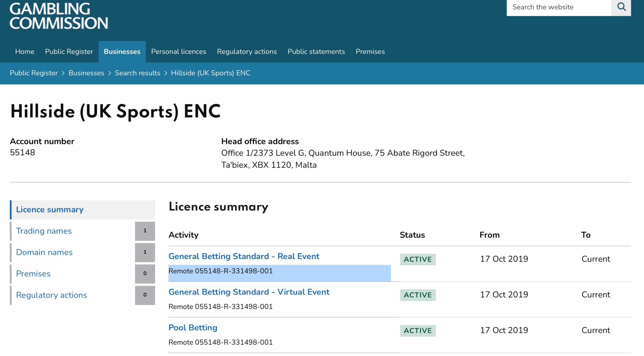Select Licence summary sidebar tab
The width and height of the screenshot is (644, 356).
pyautogui.click(x=82, y=210)
